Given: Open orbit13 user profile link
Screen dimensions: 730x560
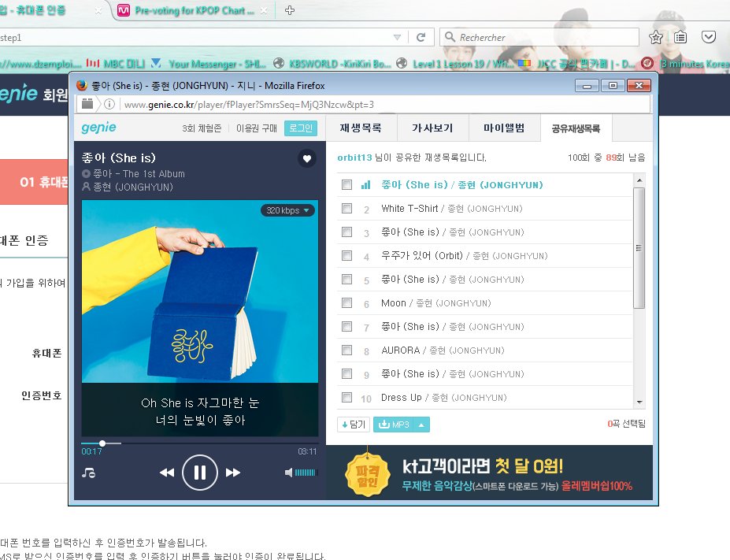Looking at the screenshot, I should click(354, 158).
